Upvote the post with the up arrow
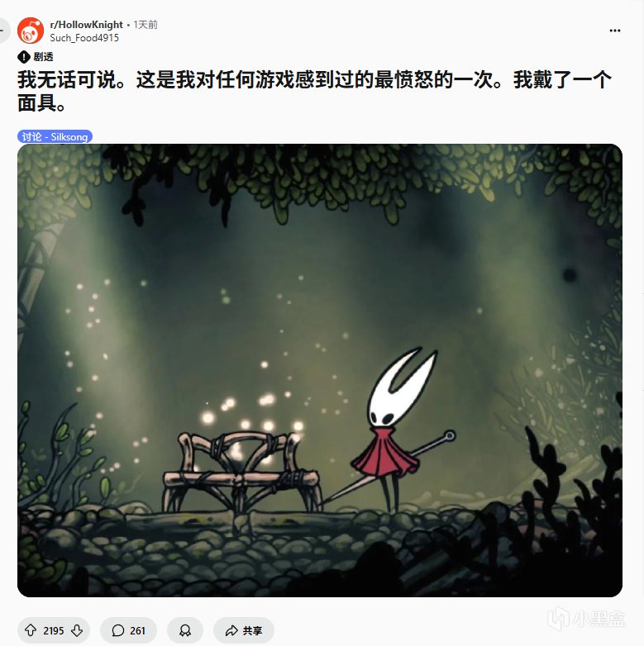This screenshot has width=644, height=646. click(31, 630)
